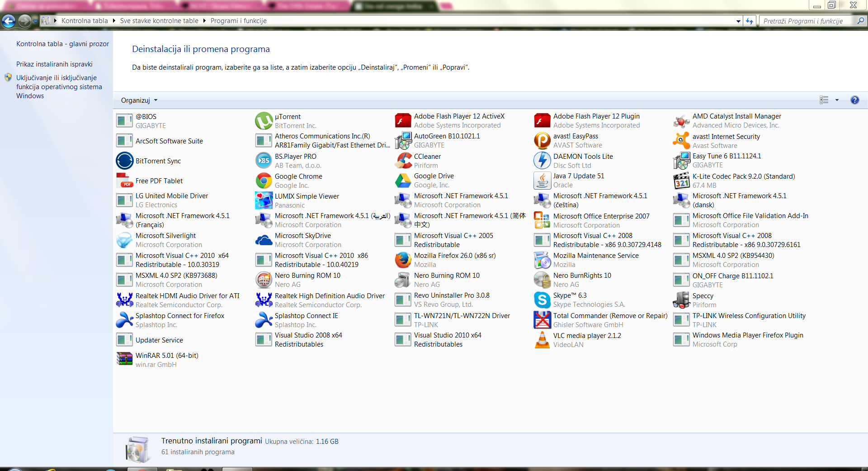Click the Total Commander icon
Image resolution: width=868 pixels, height=471 pixels.
(542, 320)
